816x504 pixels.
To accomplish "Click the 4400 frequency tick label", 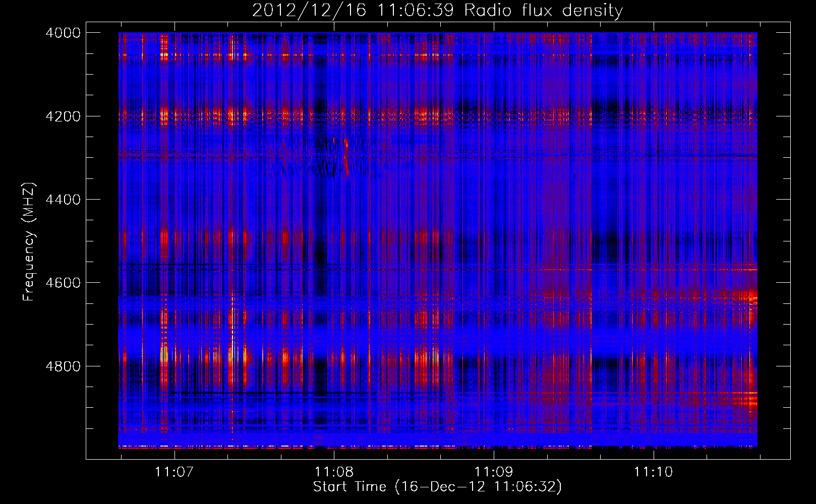I will (63, 200).
